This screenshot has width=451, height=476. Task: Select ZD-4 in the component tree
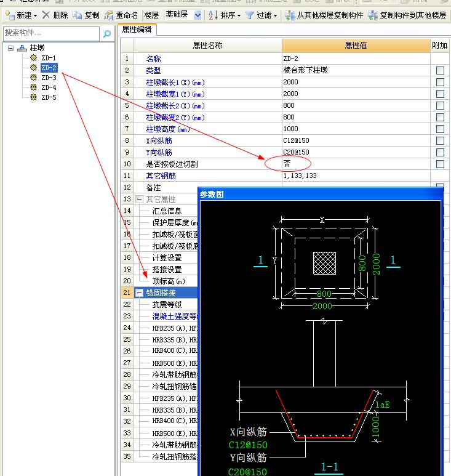click(x=49, y=87)
